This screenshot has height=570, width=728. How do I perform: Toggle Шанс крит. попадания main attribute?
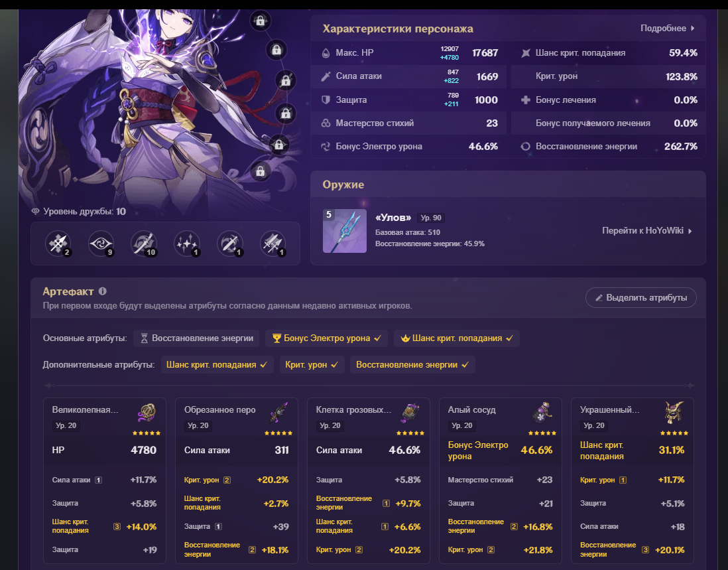(x=457, y=338)
